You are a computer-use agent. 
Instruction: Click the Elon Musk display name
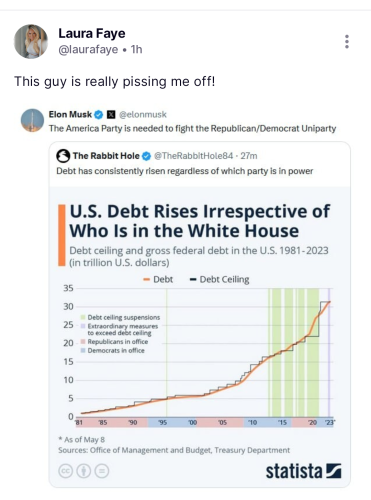(70, 114)
